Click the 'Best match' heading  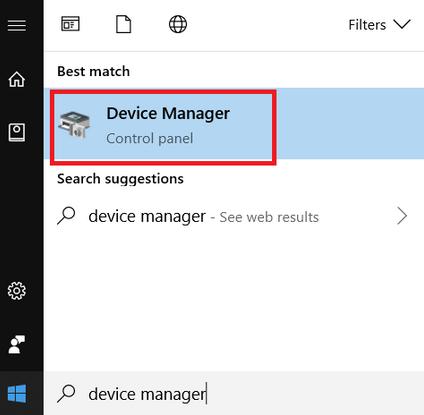tap(93, 71)
